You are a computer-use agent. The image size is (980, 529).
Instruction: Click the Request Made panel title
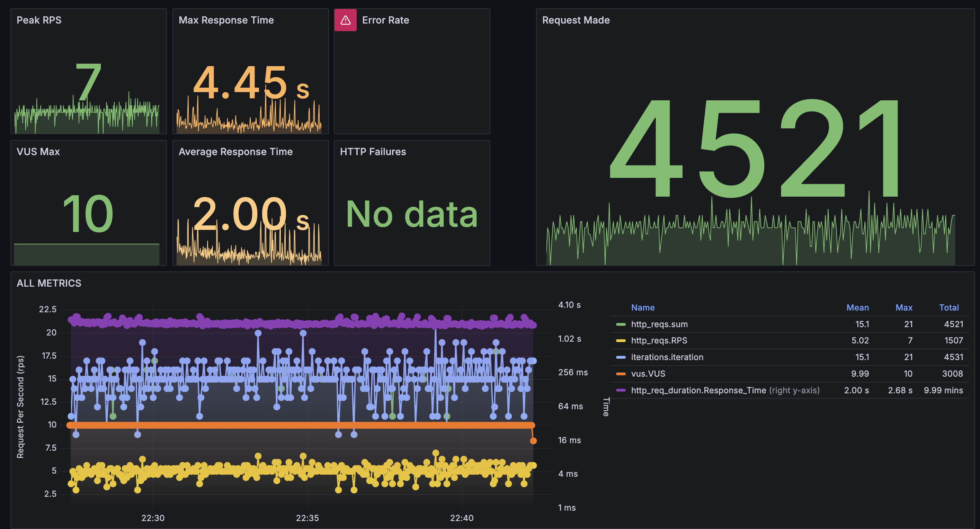pos(576,20)
